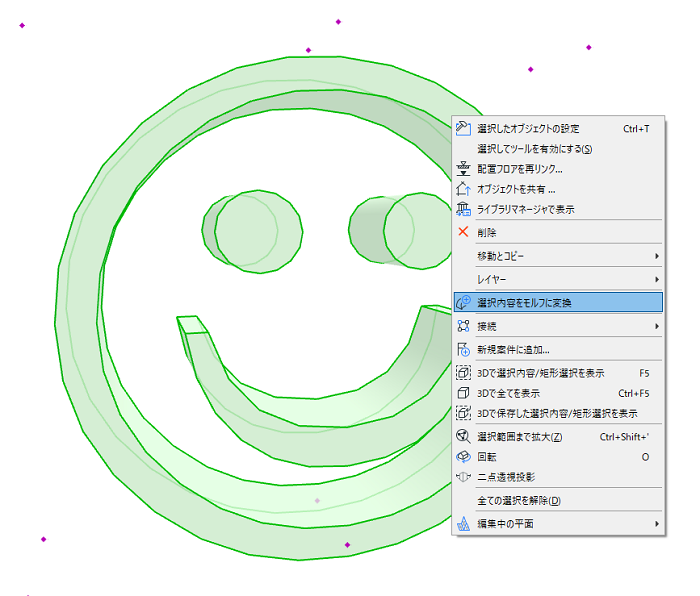Screen dimensions: 700x596
Task: Open レイヤー menu item
Action: click(x=558, y=279)
